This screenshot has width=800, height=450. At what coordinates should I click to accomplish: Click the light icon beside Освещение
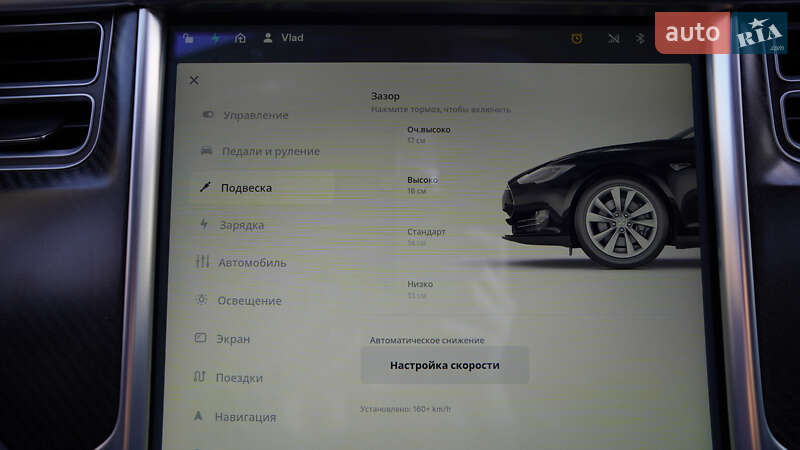(x=202, y=299)
